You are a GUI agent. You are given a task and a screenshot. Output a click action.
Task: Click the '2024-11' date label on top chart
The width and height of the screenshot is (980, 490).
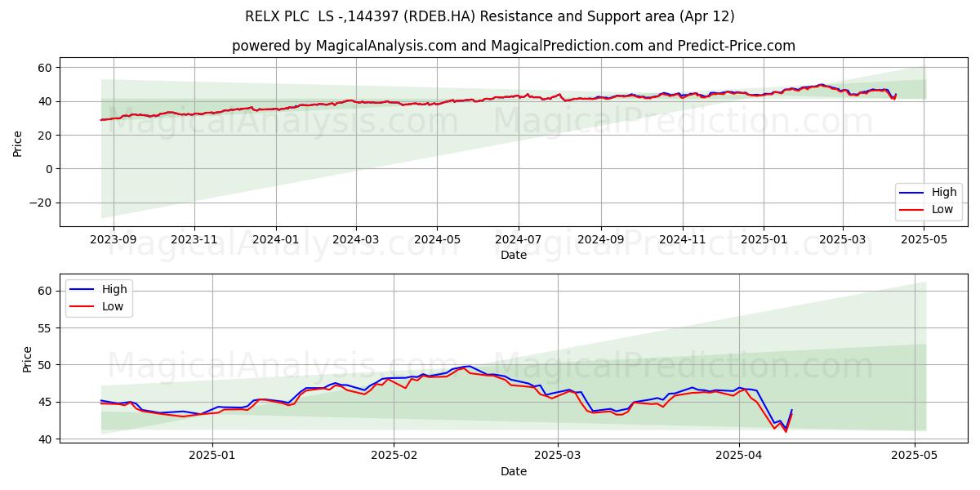tap(682, 238)
